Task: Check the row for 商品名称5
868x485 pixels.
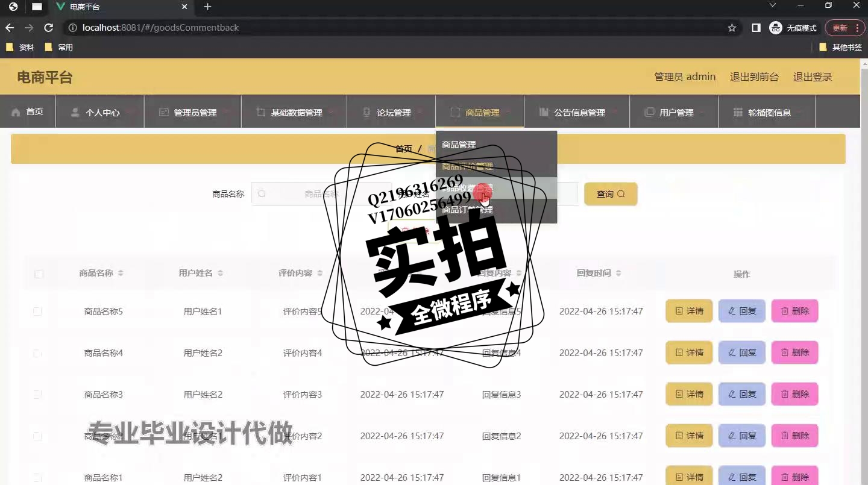Action: 37,311
